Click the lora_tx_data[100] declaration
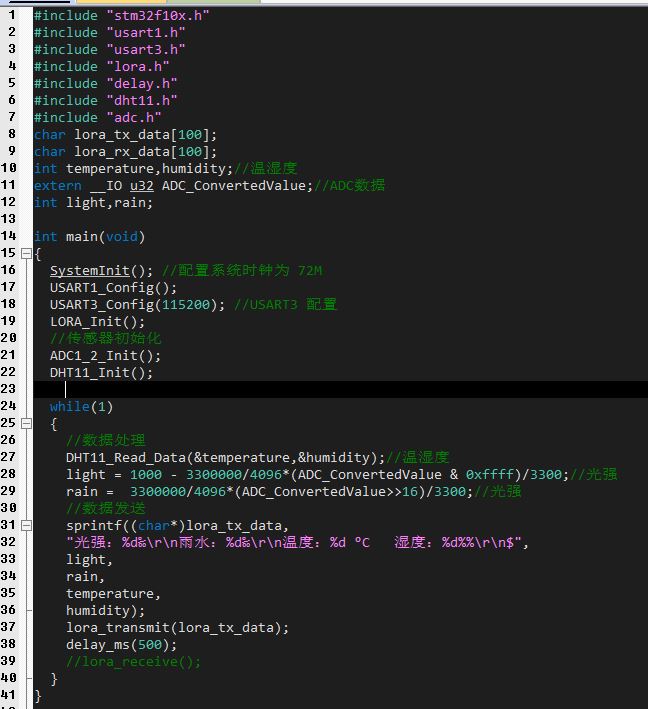 (x=125, y=135)
